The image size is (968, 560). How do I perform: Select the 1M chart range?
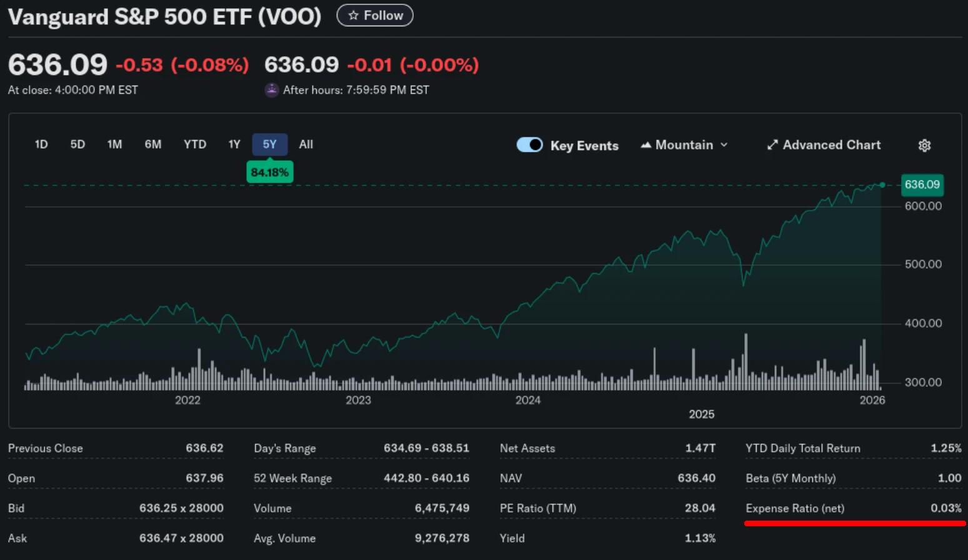[x=114, y=144]
